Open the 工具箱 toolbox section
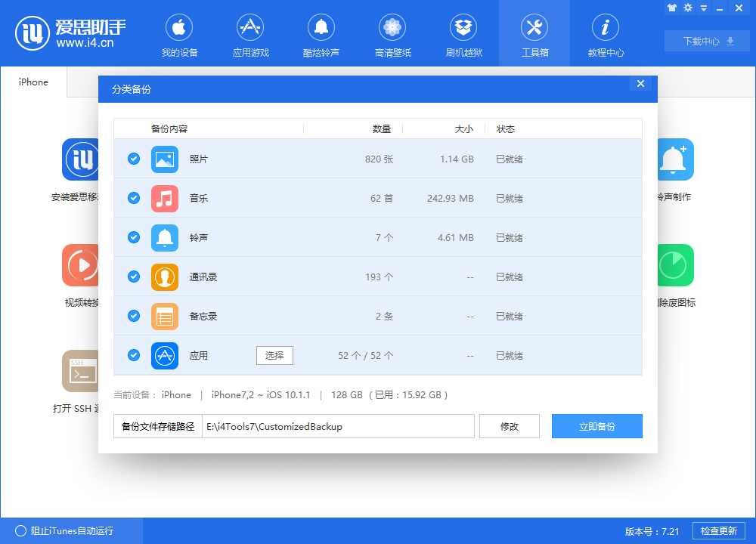756x544 pixels. coord(534,34)
